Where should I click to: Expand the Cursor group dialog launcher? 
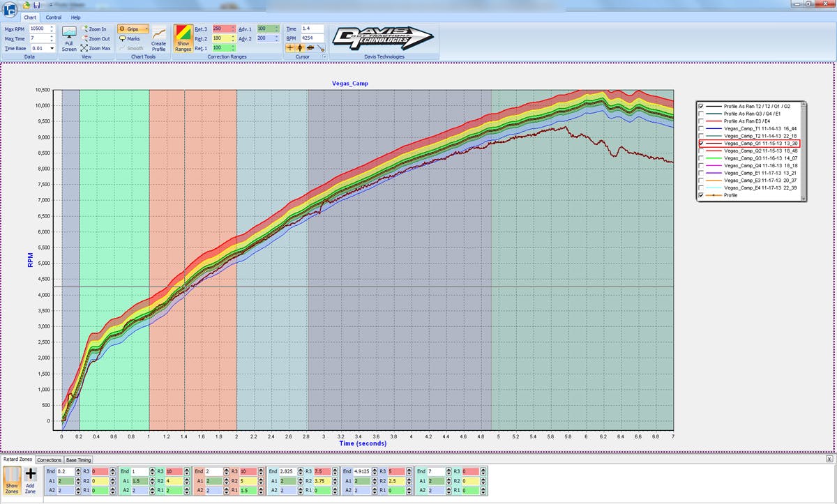pos(324,56)
